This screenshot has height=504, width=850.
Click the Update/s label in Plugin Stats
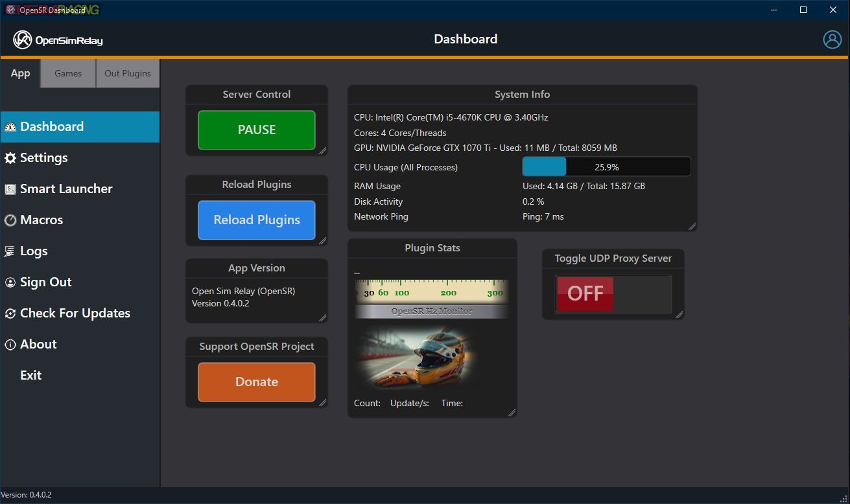click(410, 404)
